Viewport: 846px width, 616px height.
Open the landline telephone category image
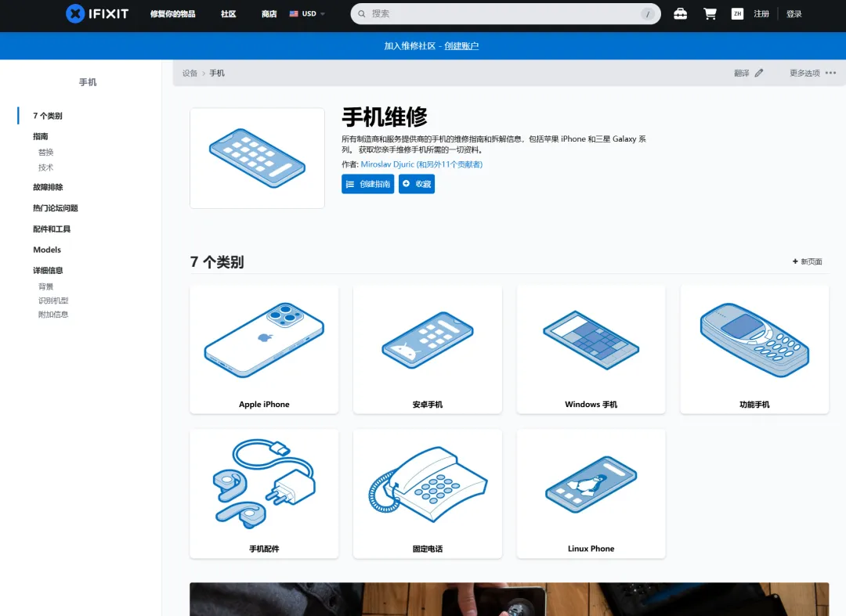point(428,484)
